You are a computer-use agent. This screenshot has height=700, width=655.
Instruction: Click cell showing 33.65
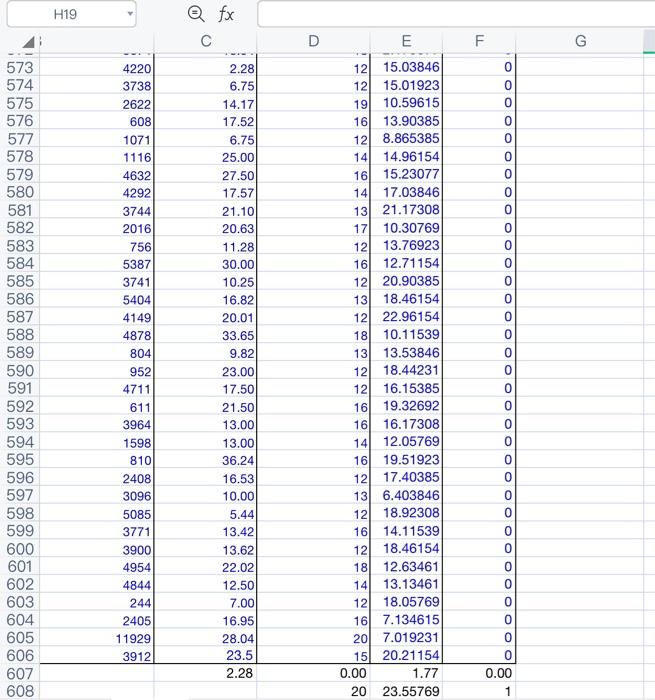(x=205, y=335)
